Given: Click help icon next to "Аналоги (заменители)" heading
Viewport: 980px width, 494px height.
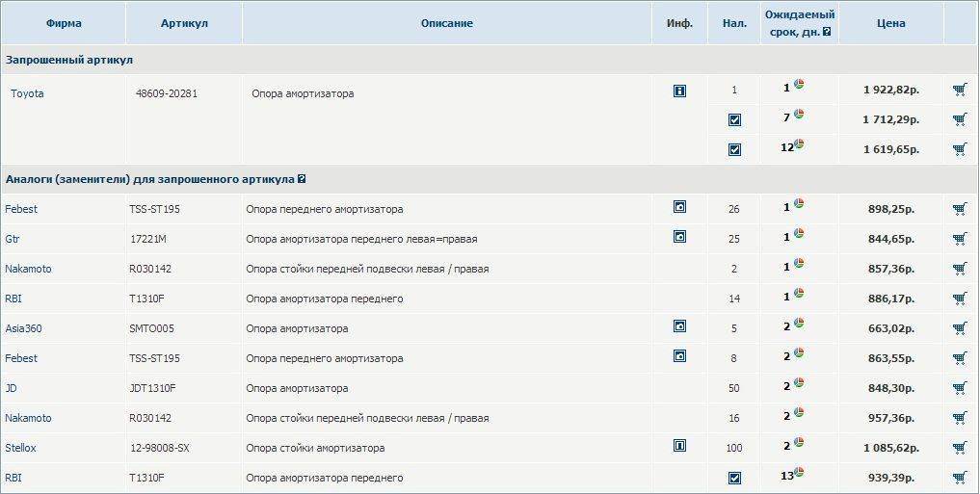Looking at the screenshot, I should [302, 179].
